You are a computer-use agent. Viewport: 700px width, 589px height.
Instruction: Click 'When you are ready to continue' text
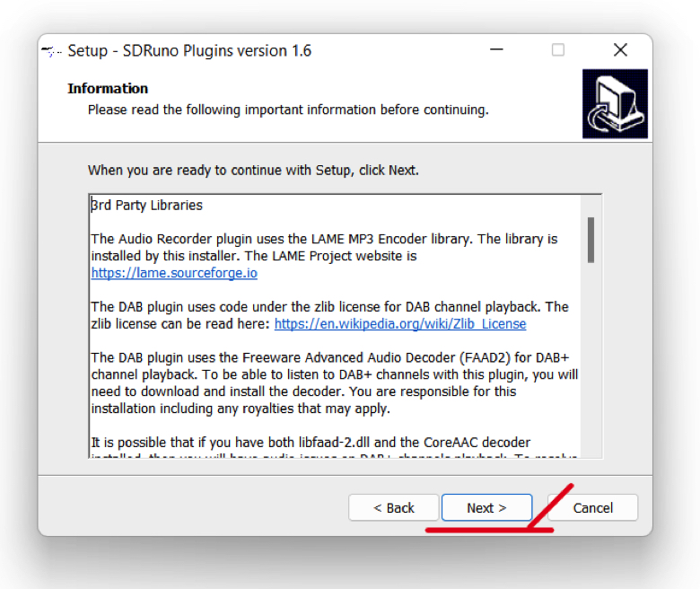pyautogui.click(x=253, y=170)
